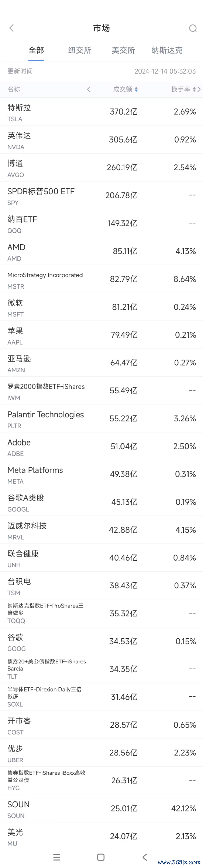Open search with the magnifier icon
This screenshot has width=203, height=868.
tap(193, 28)
